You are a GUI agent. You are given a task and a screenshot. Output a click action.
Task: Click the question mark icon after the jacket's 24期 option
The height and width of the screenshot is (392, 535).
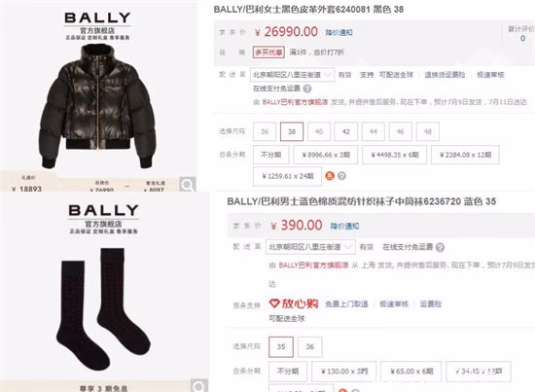coord(341,176)
